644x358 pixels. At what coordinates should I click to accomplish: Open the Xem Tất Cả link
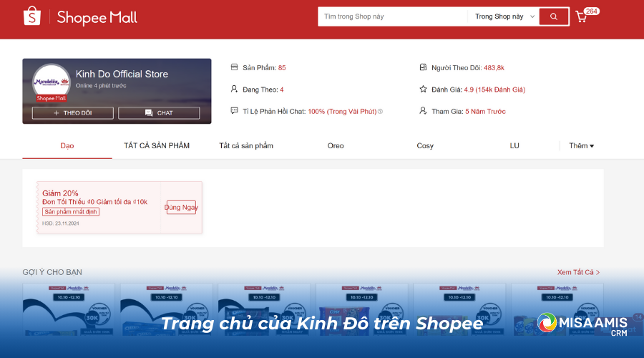click(x=578, y=272)
